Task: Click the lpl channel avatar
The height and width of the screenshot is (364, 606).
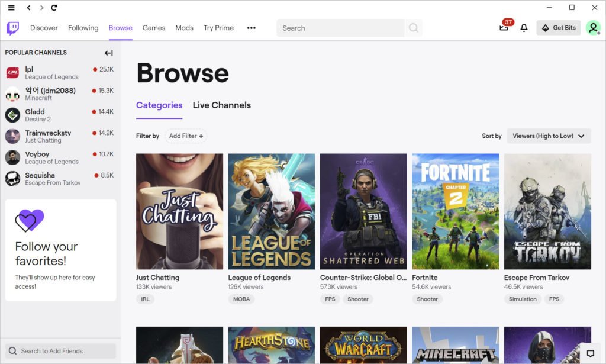Action: pos(12,72)
